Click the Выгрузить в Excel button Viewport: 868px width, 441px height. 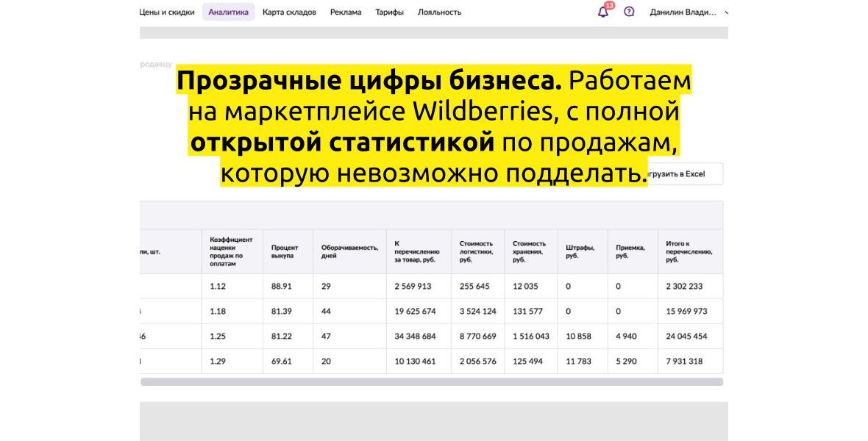pyautogui.click(x=685, y=173)
